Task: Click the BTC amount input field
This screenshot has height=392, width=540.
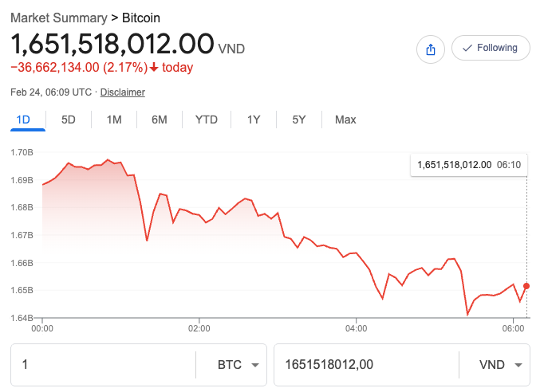Action: point(104,365)
